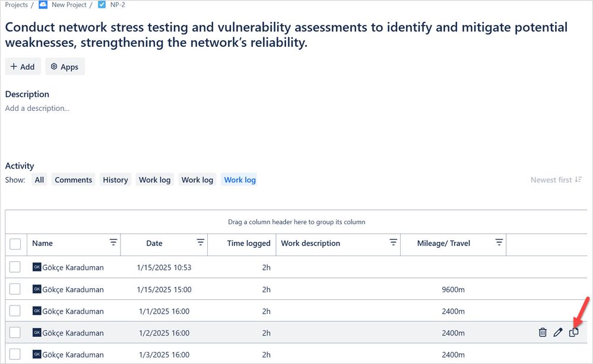Screen dimensions: 593x364
Task: Check the 1/1/2025 16:00 row checkbox
Action: click(x=15, y=311)
